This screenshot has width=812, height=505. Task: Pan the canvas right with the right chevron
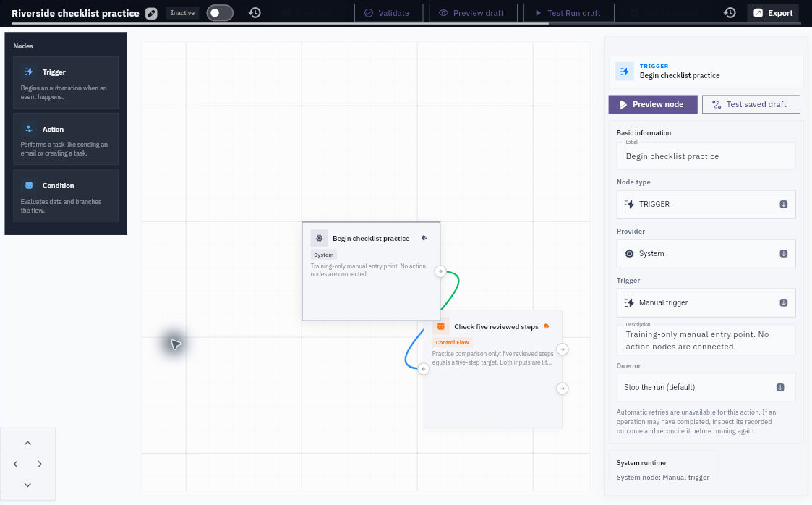[40, 464]
